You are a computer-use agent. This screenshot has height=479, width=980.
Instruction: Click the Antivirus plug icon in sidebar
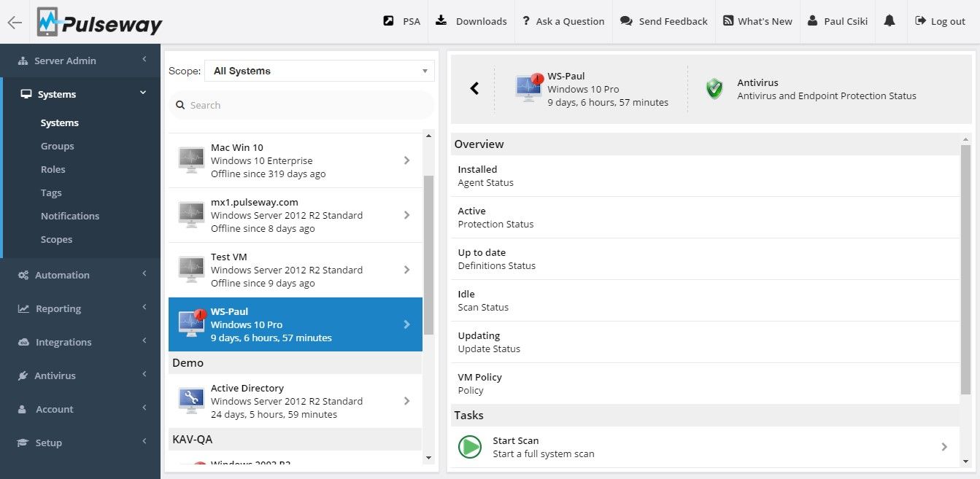23,375
